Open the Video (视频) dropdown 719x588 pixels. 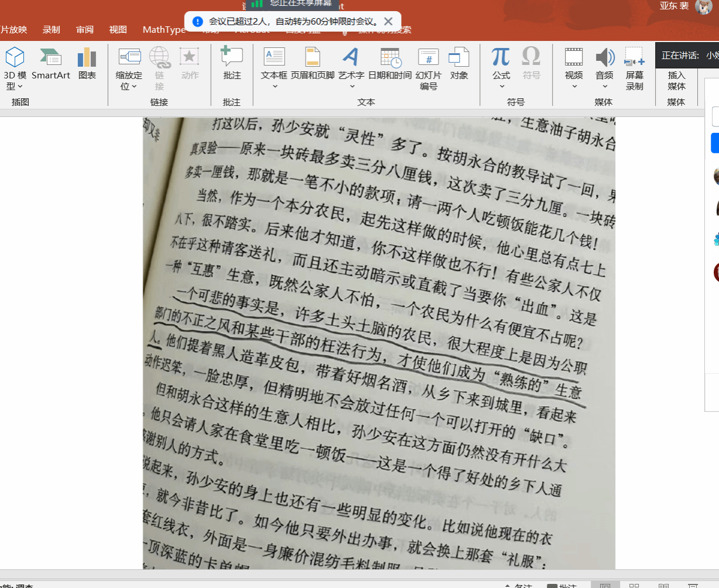[x=574, y=87]
